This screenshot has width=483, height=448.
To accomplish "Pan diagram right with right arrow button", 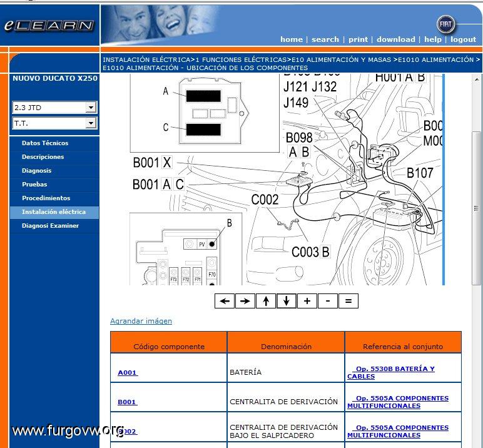I will click(x=245, y=301).
